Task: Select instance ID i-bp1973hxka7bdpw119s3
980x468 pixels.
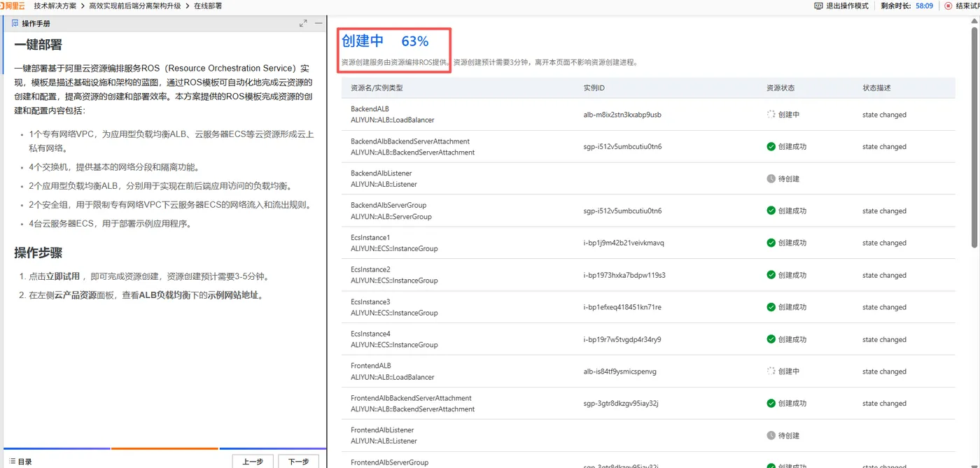Action: pyautogui.click(x=624, y=275)
